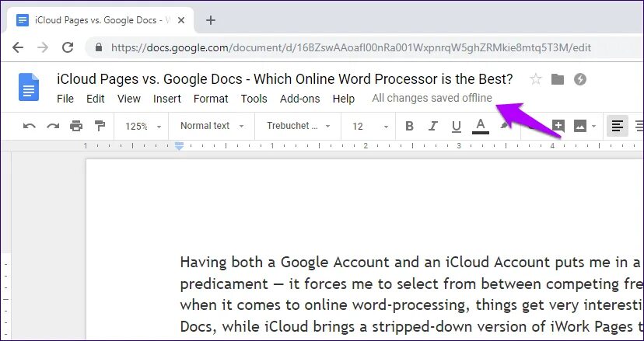Click the offline lightning bolt icon
The width and height of the screenshot is (644, 341).
pos(580,79)
